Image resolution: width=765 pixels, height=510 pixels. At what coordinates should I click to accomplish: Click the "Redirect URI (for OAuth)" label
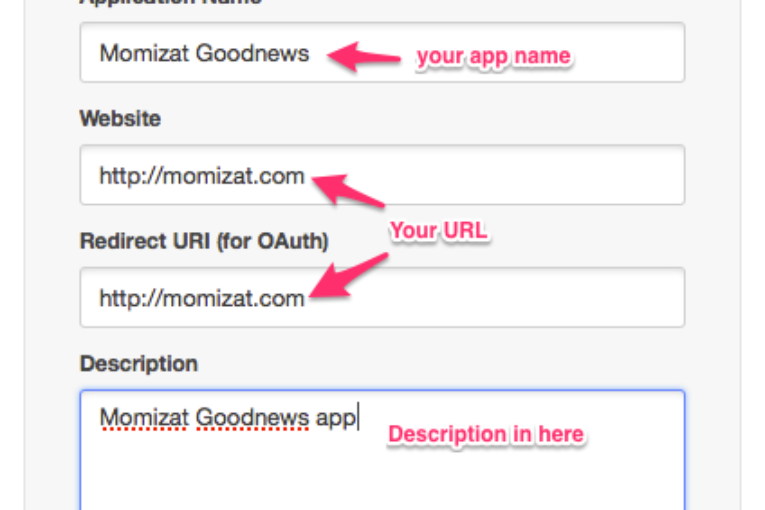204,240
